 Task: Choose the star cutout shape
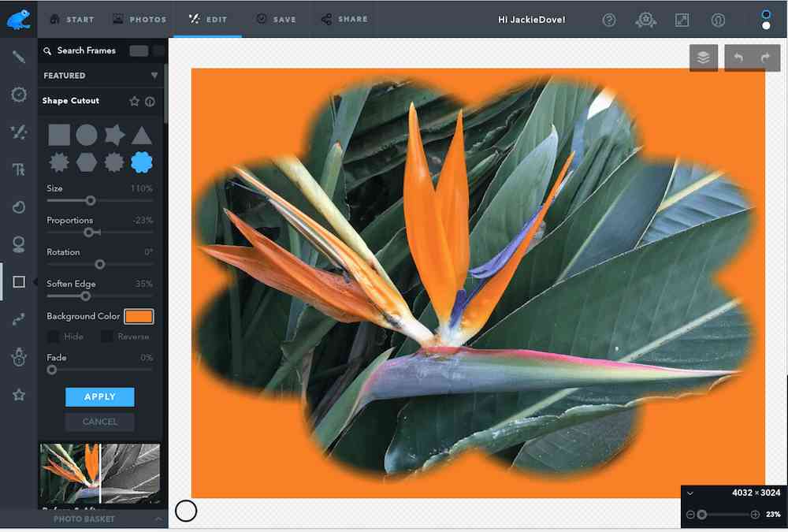[x=114, y=135]
